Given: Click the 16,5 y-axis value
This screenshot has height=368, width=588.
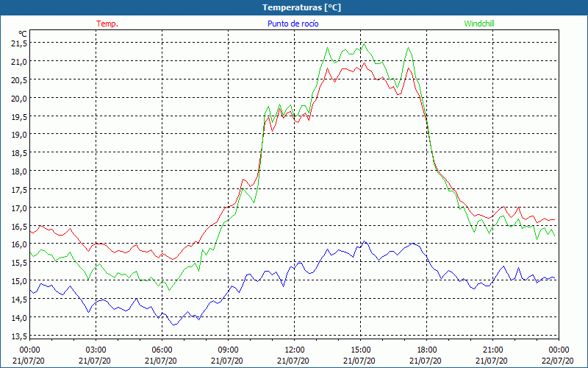Looking at the screenshot, I should pos(19,227).
